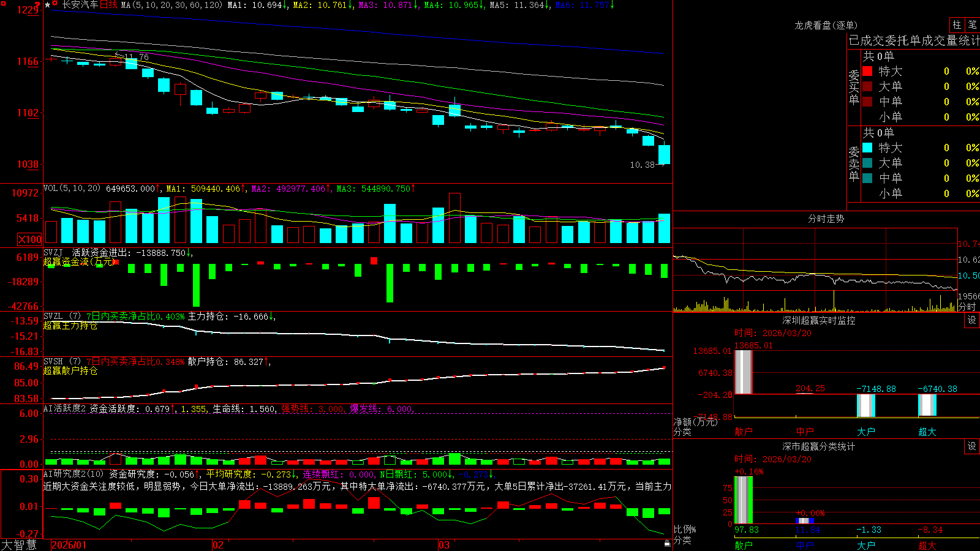Click the 2026/01 date marker on timeline
The height and width of the screenshot is (551, 980).
69,545
